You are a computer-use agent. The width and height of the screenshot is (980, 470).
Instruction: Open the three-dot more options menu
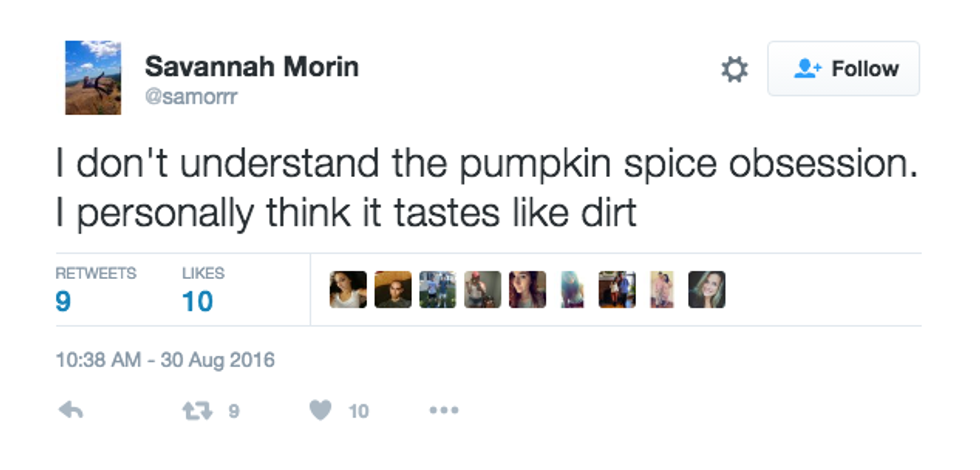click(443, 410)
